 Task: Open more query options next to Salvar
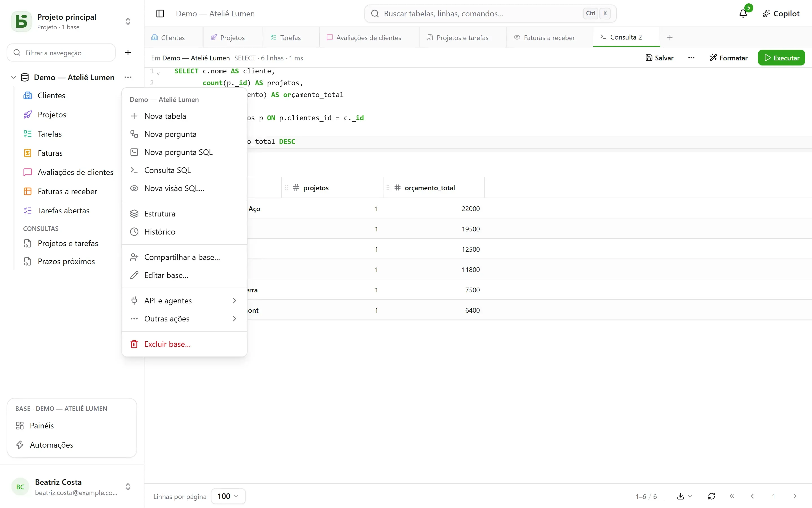691,58
